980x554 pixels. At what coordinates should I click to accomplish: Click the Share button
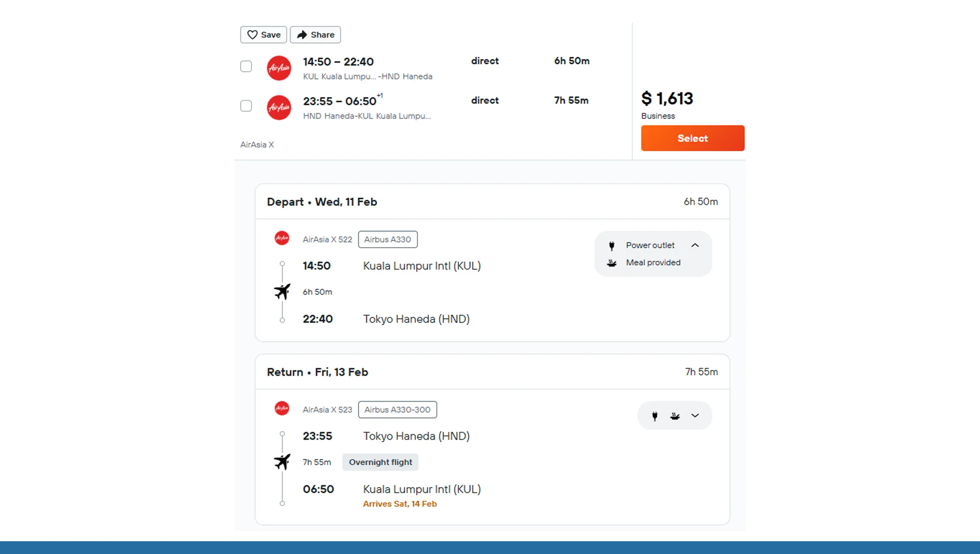tap(315, 35)
